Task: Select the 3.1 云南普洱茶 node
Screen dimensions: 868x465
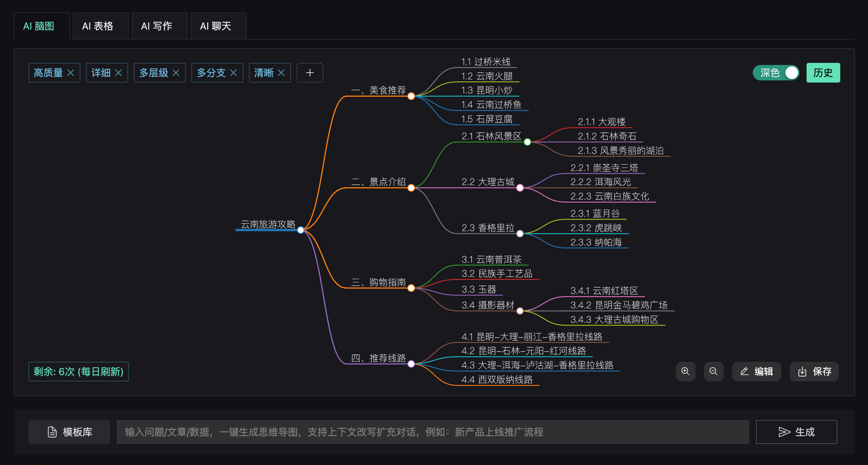Action: point(492,260)
